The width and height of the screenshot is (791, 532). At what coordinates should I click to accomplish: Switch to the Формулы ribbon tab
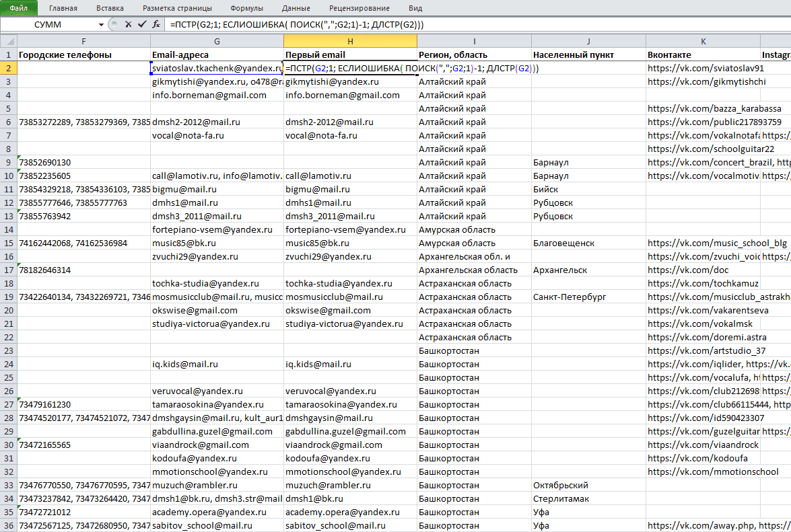coord(246,8)
